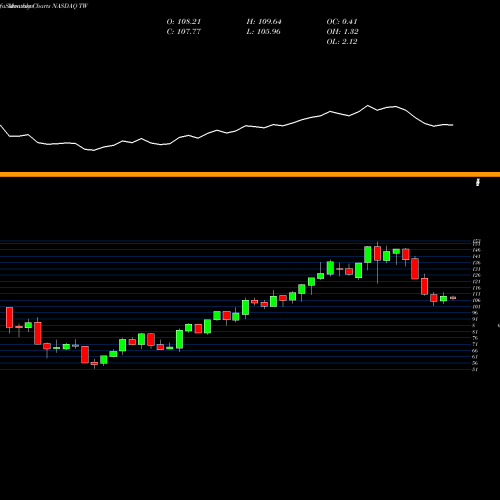Click the close price value C: 107.77
This screenshot has height=500, width=500.
click(184, 32)
